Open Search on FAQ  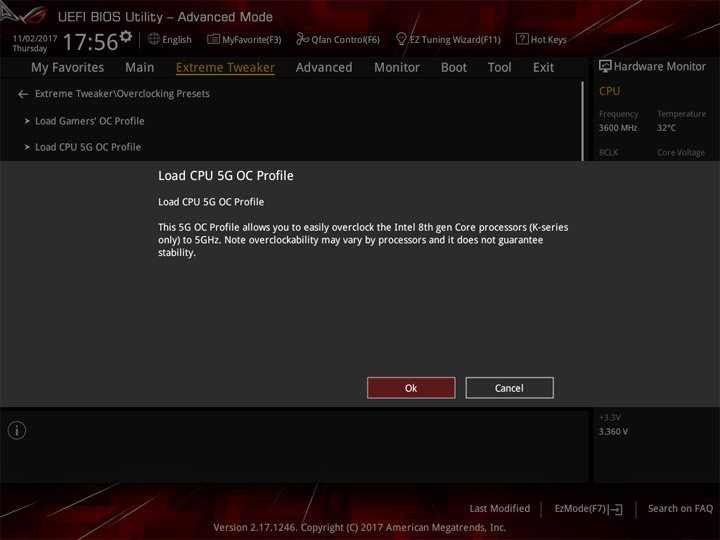[681, 509]
